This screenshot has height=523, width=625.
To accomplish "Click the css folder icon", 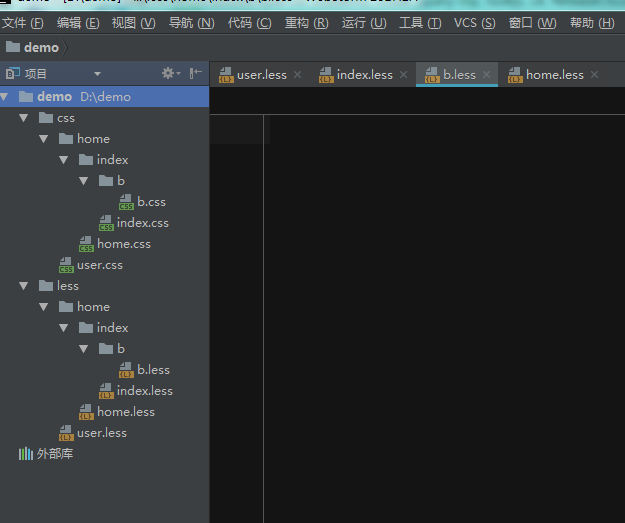I will click(46, 118).
